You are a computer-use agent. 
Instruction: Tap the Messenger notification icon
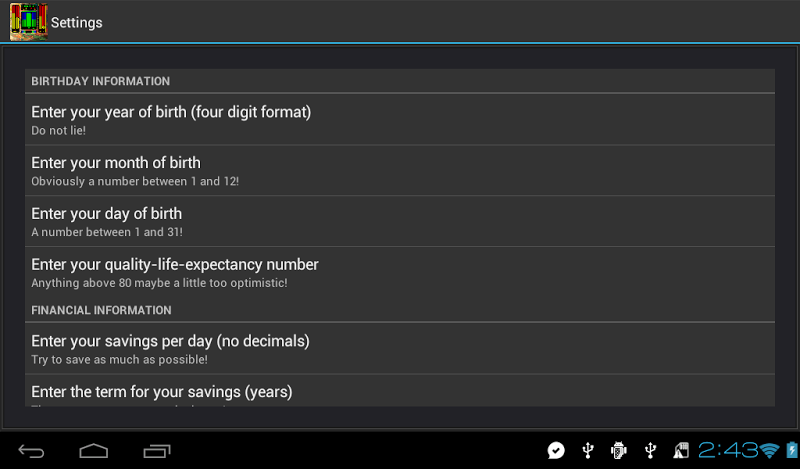click(557, 451)
